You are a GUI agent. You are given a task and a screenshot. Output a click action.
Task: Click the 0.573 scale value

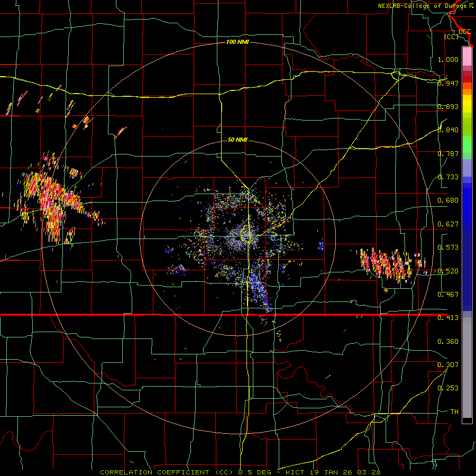(448, 248)
